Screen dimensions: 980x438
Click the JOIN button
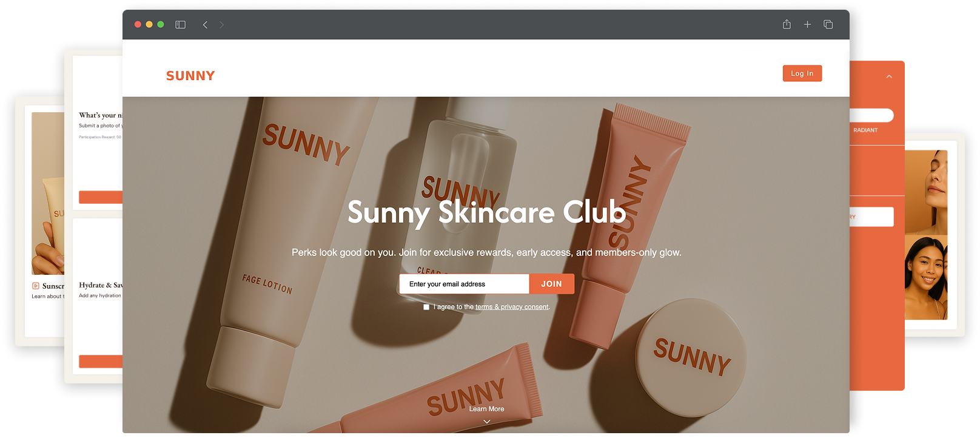[x=552, y=284]
